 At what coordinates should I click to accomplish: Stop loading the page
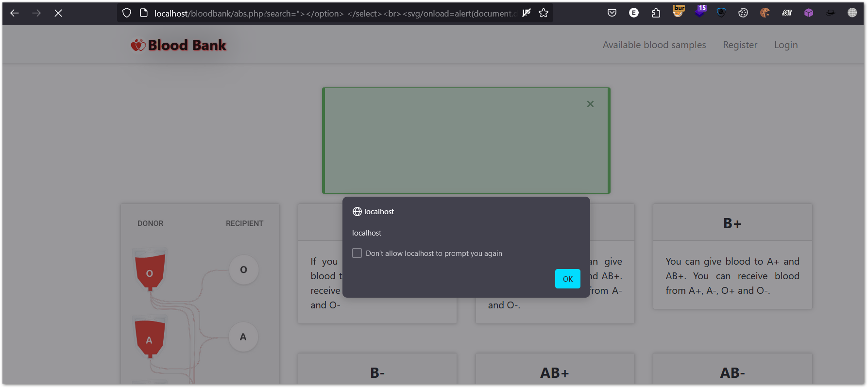58,13
